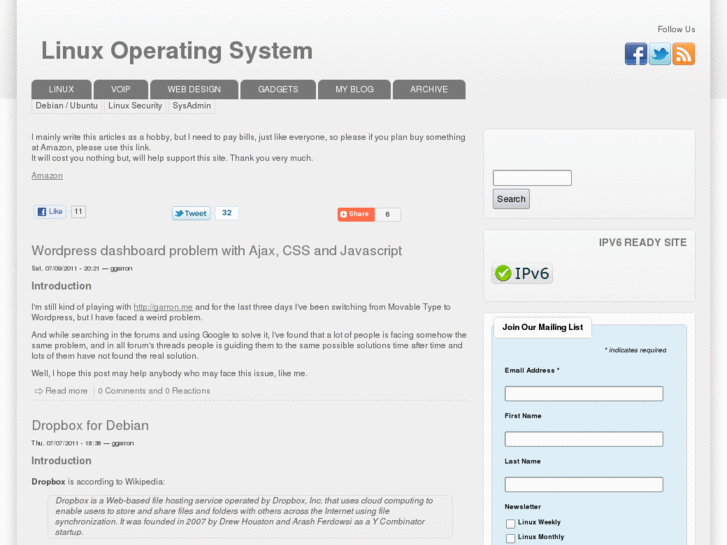Click the Facebook Like button
This screenshot has width=727, height=545.
(50, 212)
